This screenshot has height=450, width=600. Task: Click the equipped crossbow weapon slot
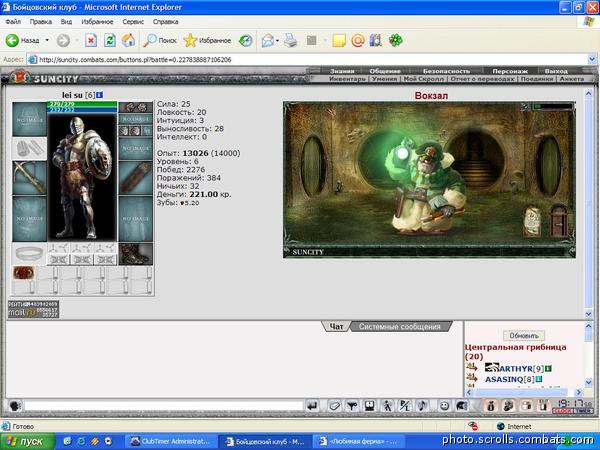[29, 178]
